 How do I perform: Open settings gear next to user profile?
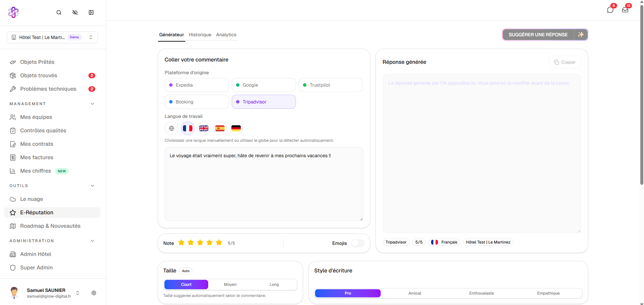point(94,293)
